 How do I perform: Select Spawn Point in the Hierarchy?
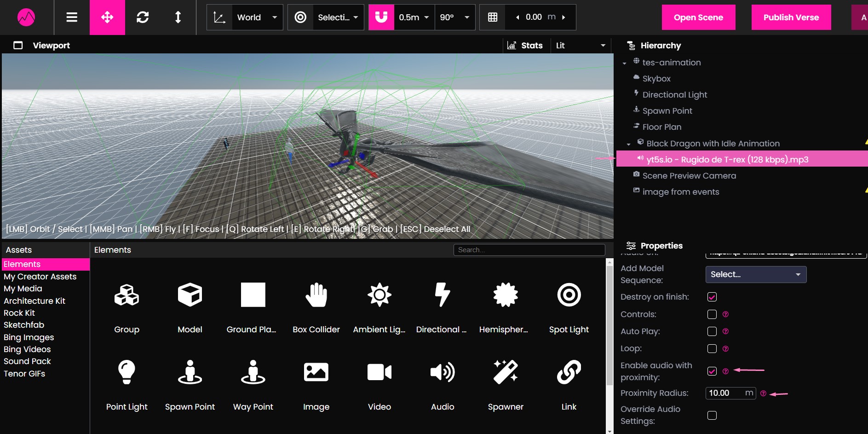coord(667,111)
